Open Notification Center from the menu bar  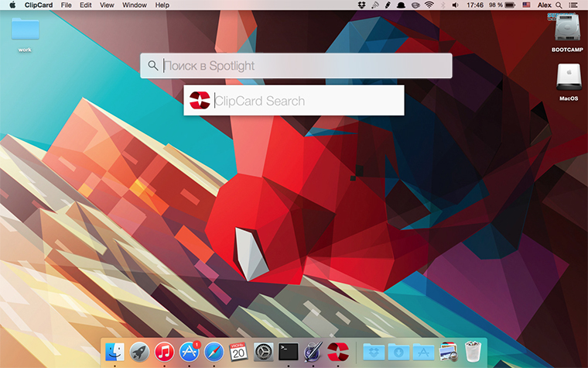(573, 5)
